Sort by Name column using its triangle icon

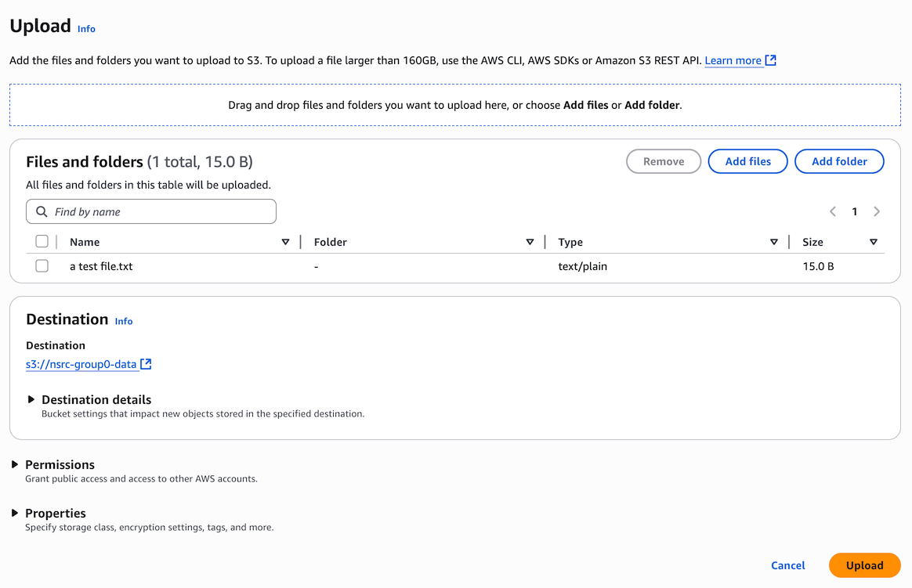285,242
